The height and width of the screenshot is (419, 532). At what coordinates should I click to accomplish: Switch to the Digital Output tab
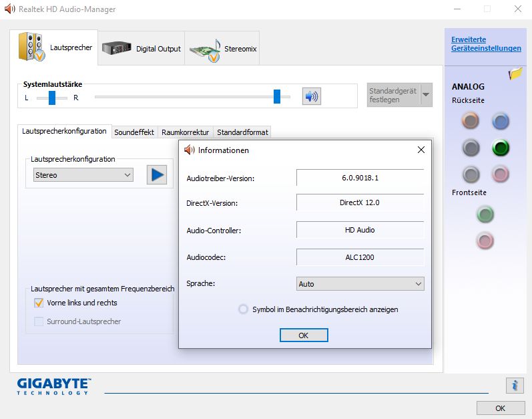141,48
